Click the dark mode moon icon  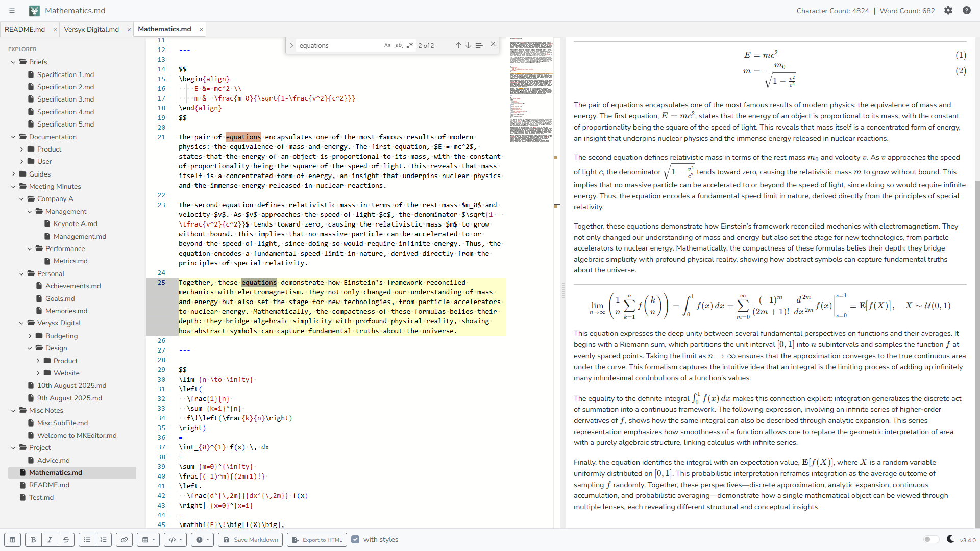(x=950, y=539)
